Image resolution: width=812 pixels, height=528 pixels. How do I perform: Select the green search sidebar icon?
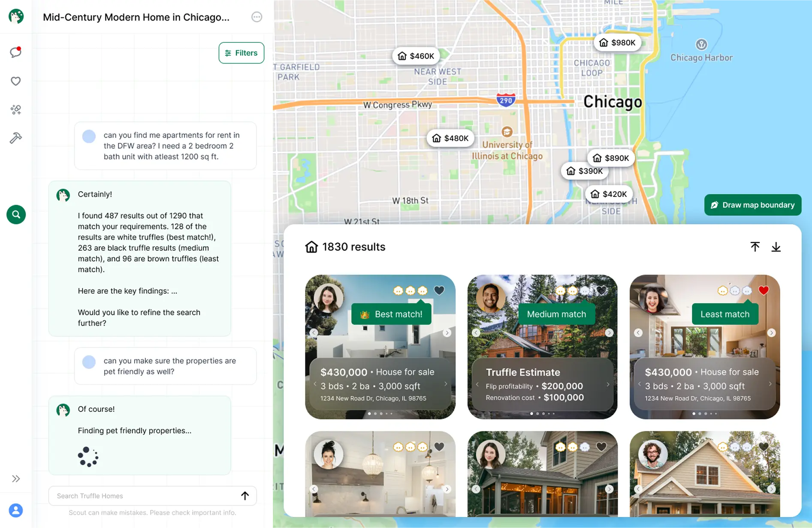16,214
